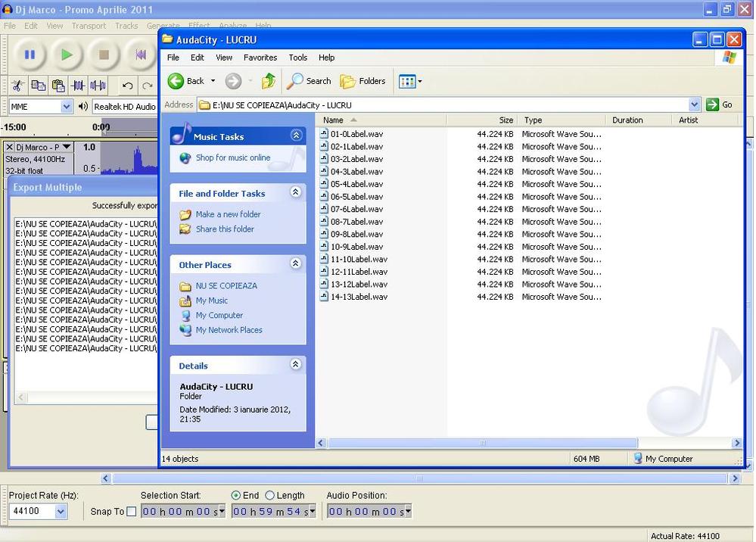756x542 pixels.
Task: Open the Back history dropdown arrow
Action: click(x=213, y=81)
